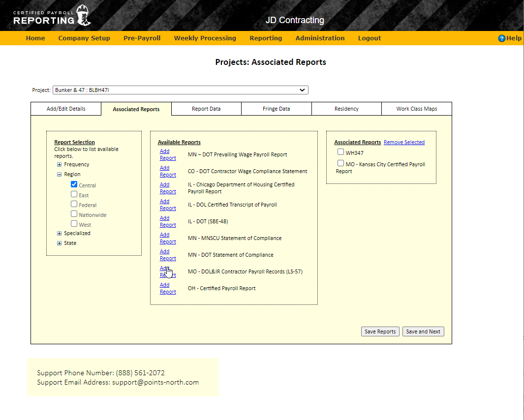Toggle the West region checkbox
The height and width of the screenshot is (420, 524).
pos(74,224)
